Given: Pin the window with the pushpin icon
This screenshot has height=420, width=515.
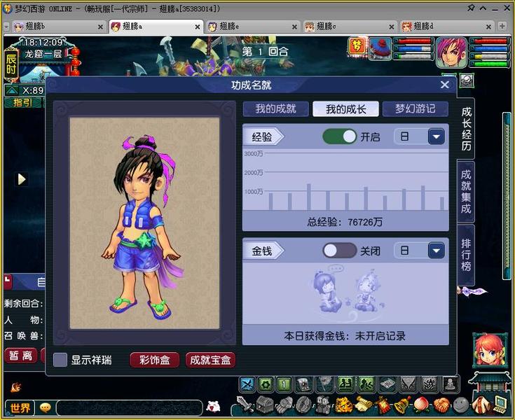Looking at the screenshot, I should coord(471,8).
